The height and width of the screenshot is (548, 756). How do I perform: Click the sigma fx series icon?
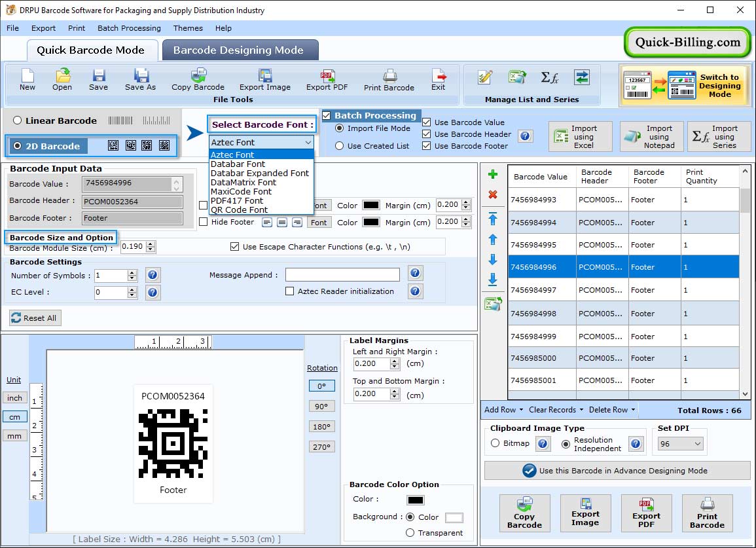click(549, 77)
